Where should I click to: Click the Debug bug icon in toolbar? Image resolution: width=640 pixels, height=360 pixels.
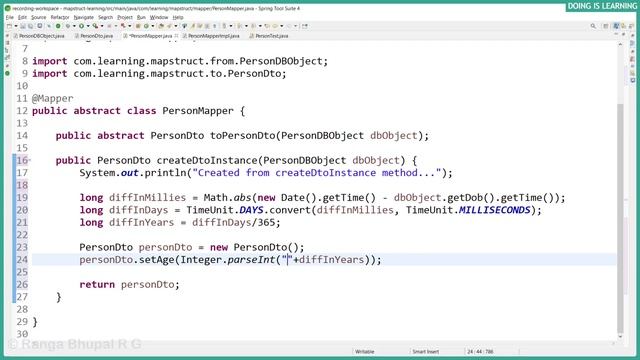[x=68, y=26]
